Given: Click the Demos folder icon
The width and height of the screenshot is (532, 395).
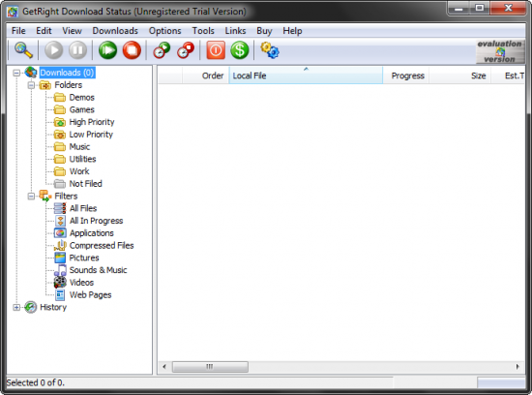Looking at the screenshot, I should [x=60, y=98].
